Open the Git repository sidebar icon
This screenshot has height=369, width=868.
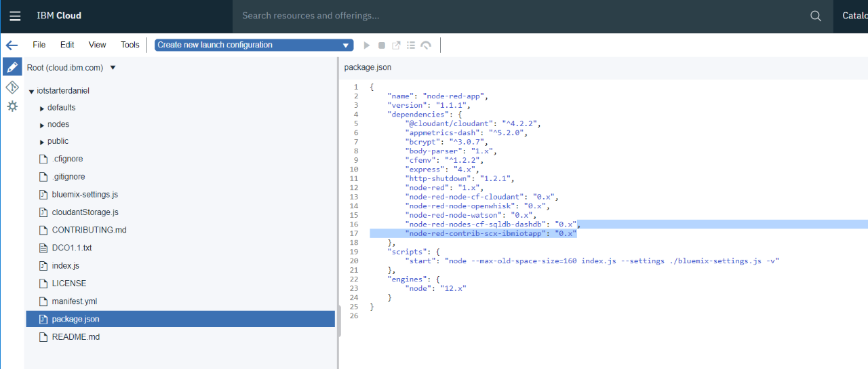[12, 88]
